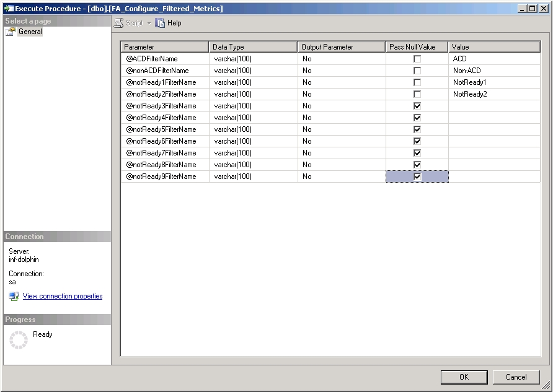Click the Execute Procedure title bar icon
Image resolution: width=553 pixels, height=392 pixels.
(9, 9)
